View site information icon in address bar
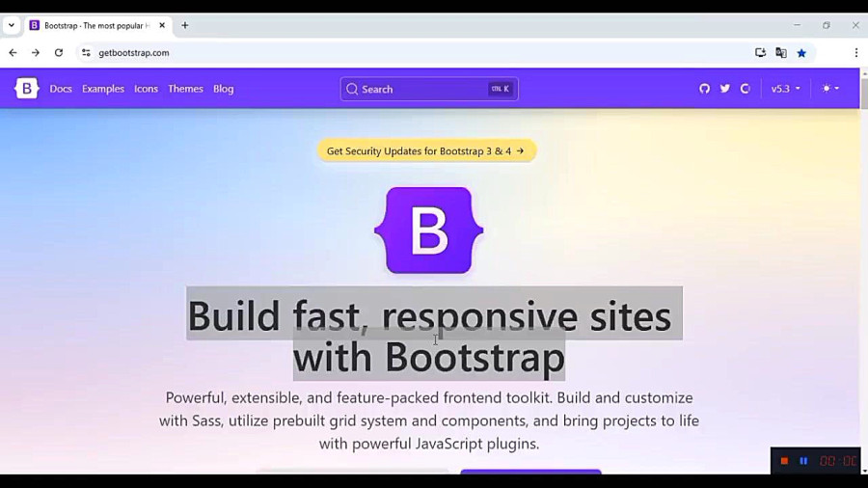The width and height of the screenshot is (868, 488). [x=86, y=53]
